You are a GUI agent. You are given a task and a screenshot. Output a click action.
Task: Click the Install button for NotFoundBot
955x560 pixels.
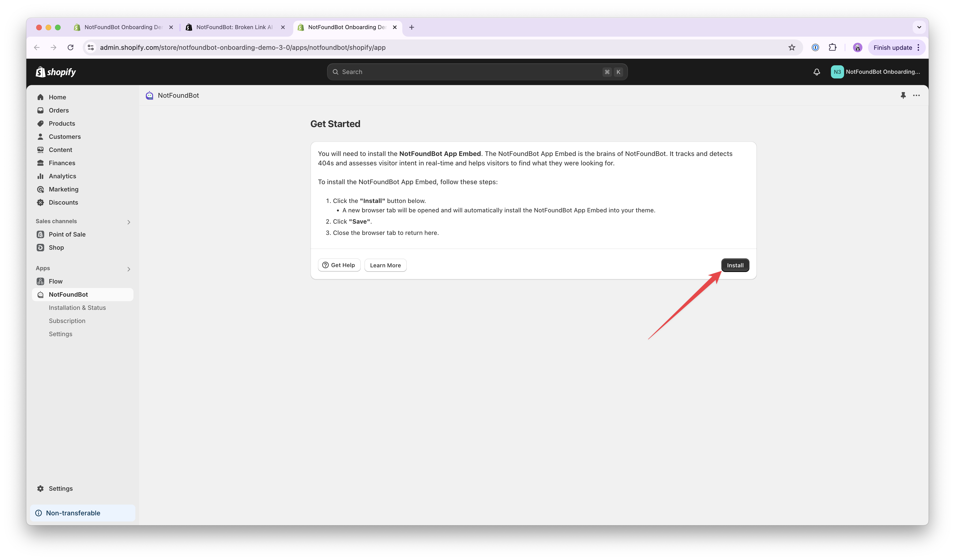pyautogui.click(x=735, y=265)
